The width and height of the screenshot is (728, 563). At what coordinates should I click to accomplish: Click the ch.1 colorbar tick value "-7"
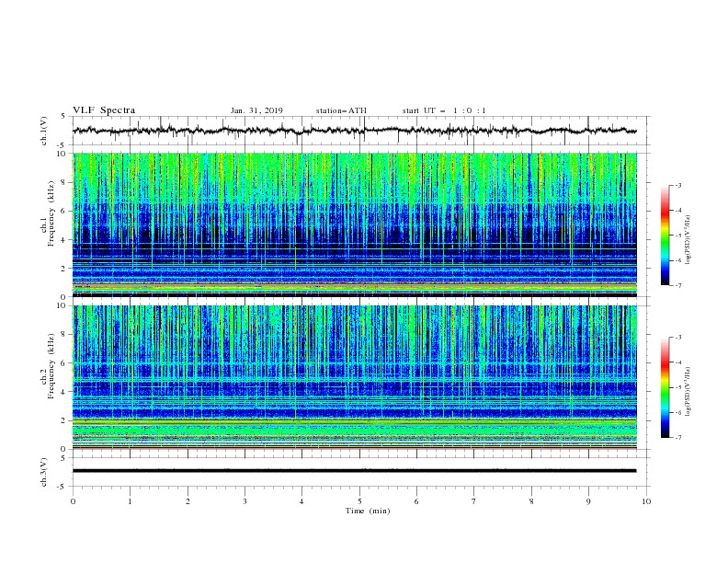click(x=677, y=285)
